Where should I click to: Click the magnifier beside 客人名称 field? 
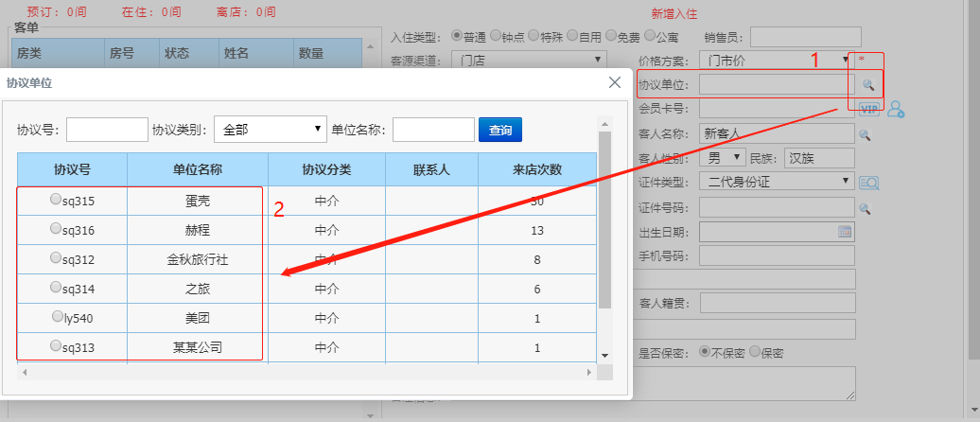(x=865, y=134)
